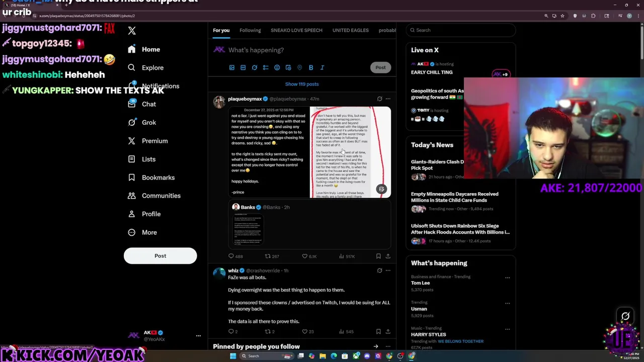Click Grok icon on plaqueboymax's post

[x=380, y=99]
